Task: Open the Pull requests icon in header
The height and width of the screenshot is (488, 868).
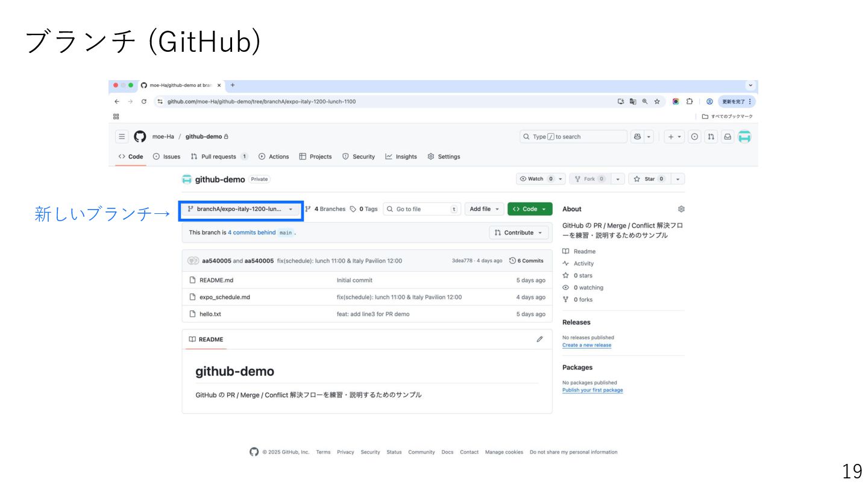Action: pyautogui.click(x=711, y=137)
